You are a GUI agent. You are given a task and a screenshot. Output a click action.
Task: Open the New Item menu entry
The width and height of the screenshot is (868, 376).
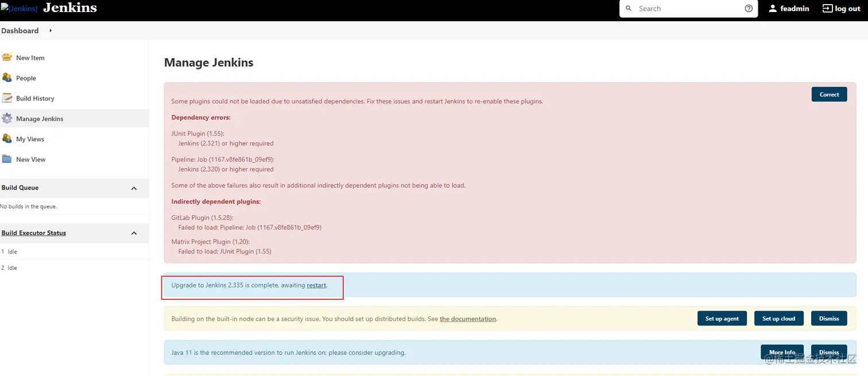(30, 57)
